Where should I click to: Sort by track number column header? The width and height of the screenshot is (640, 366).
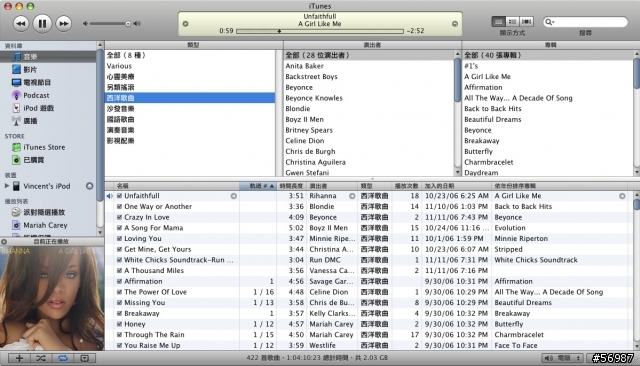click(258, 186)
